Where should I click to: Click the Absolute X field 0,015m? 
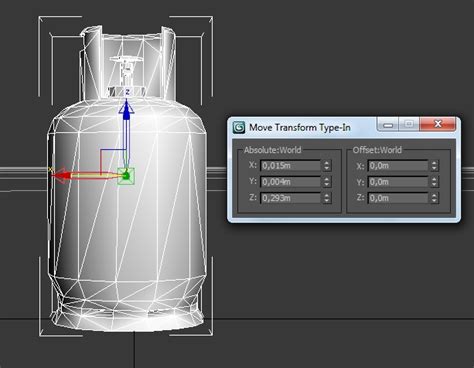290,165
